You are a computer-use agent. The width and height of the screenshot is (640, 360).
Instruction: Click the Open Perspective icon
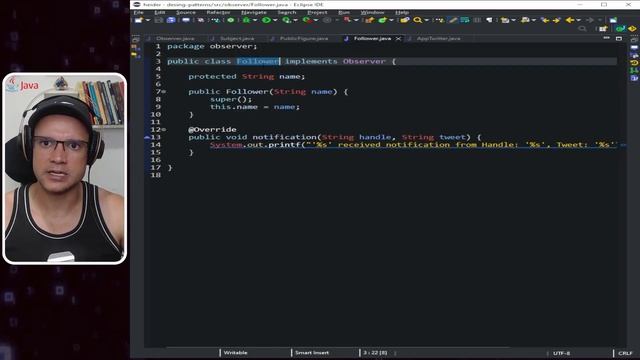[x=603, y=29]
